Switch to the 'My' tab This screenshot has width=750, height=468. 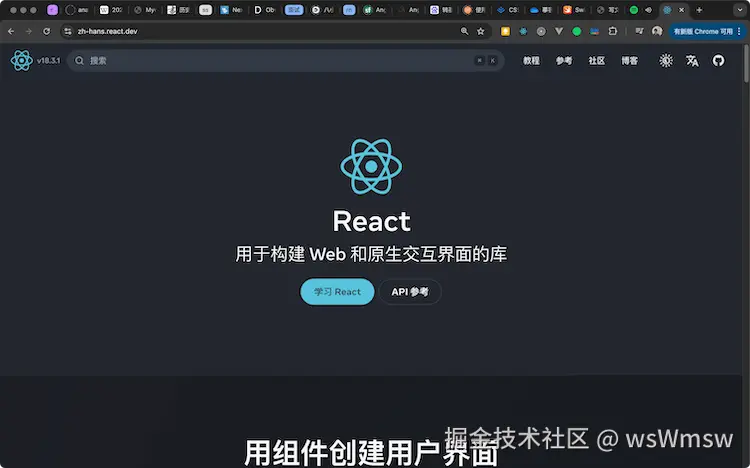pyautogui.click(x=145, y=10)
